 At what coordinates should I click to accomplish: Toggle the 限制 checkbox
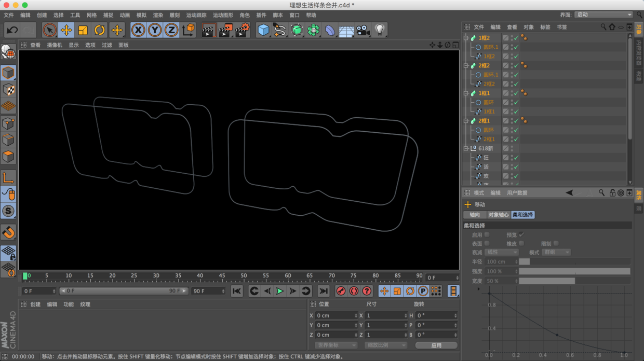556,243
